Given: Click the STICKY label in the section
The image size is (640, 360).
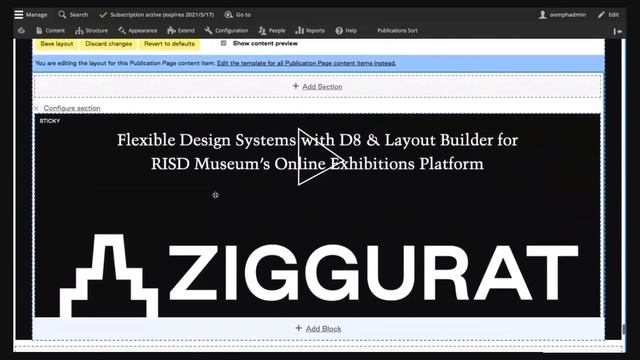Looking at the screenshot, I should (x=50, y=121).
